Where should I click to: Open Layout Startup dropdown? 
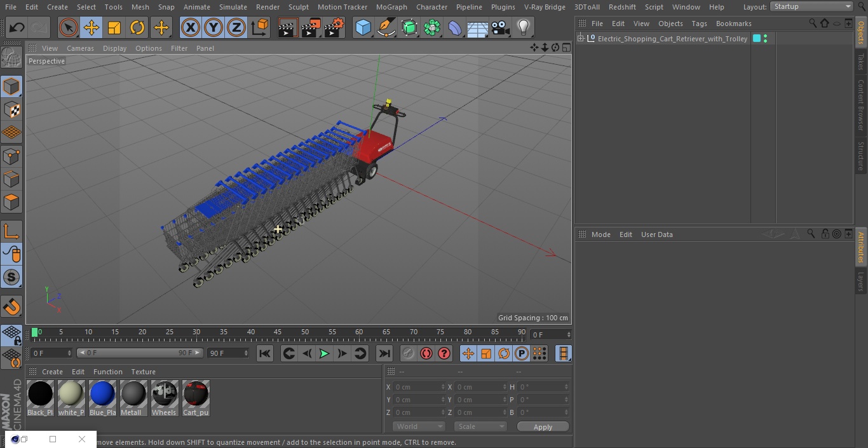click(x=811, y=6)
